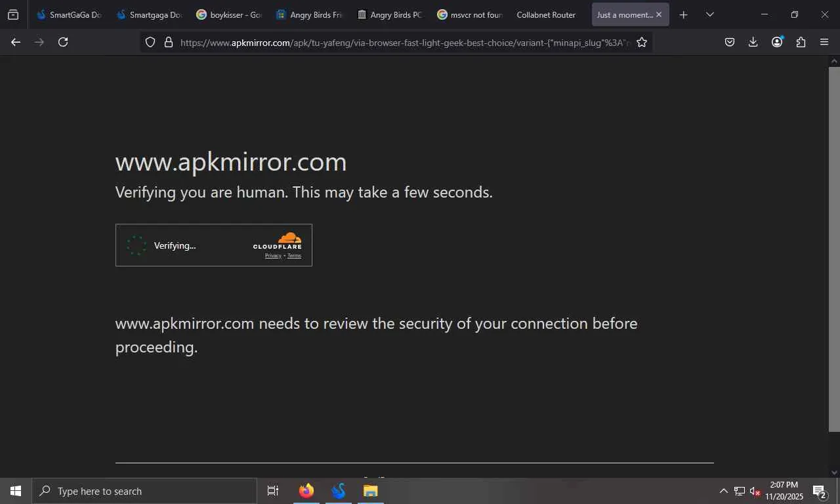The height and width of the screenshot is (504, 840).
Task: Click the taskbar search box
Action: click(144, 491)
